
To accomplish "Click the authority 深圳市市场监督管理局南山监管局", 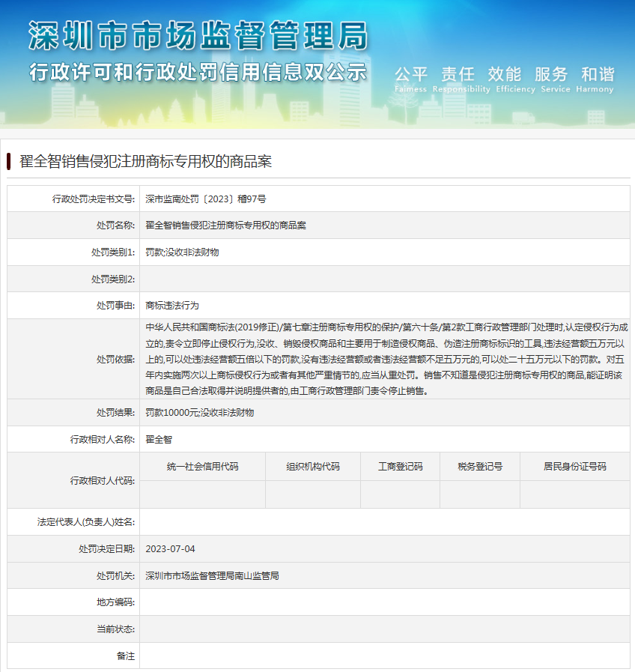I will [x=212, y=576].
